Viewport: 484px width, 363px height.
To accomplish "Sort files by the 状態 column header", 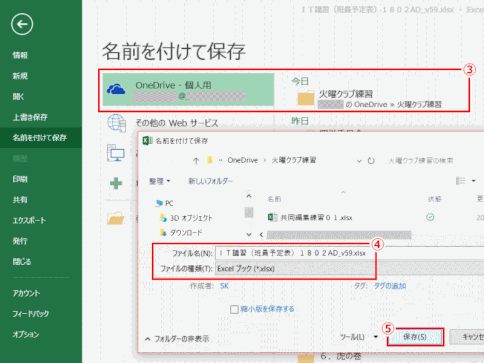I will [435, 199].
